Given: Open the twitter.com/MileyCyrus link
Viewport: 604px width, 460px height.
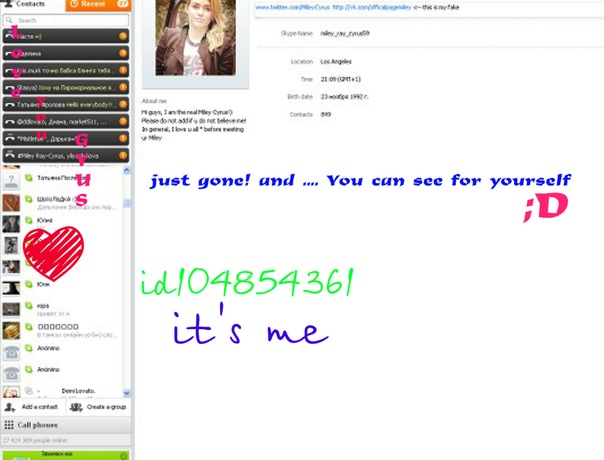Looking at the screenshot, I should (292, 7).
